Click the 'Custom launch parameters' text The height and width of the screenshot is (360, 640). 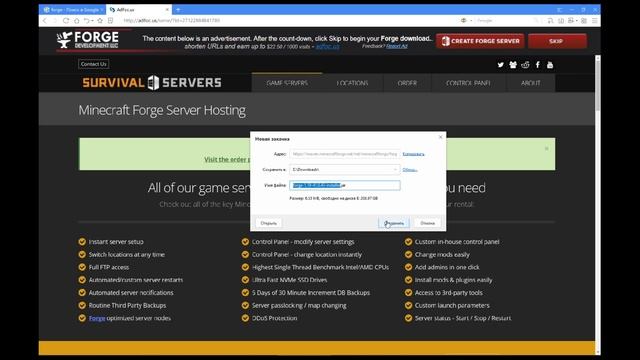(452, 305)
